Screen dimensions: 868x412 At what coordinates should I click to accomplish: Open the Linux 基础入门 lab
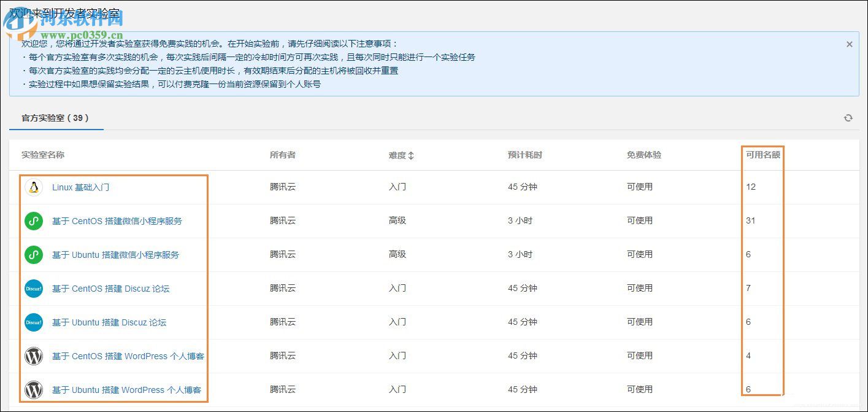coord(80,187)
